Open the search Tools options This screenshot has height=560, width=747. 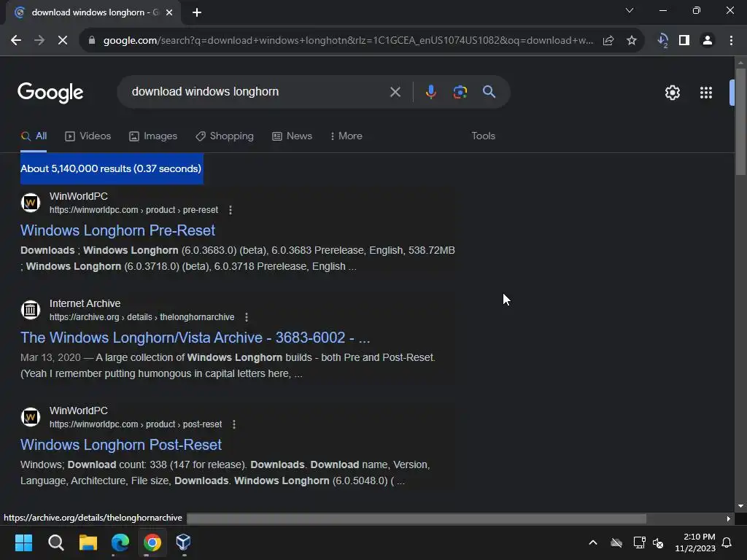click(483, 136)
